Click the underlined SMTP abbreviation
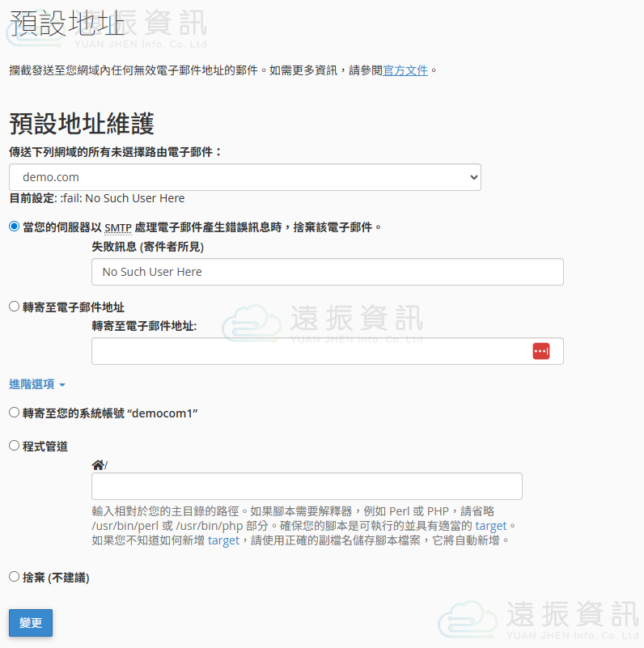 pyautogui.click(x=117, y=227)
